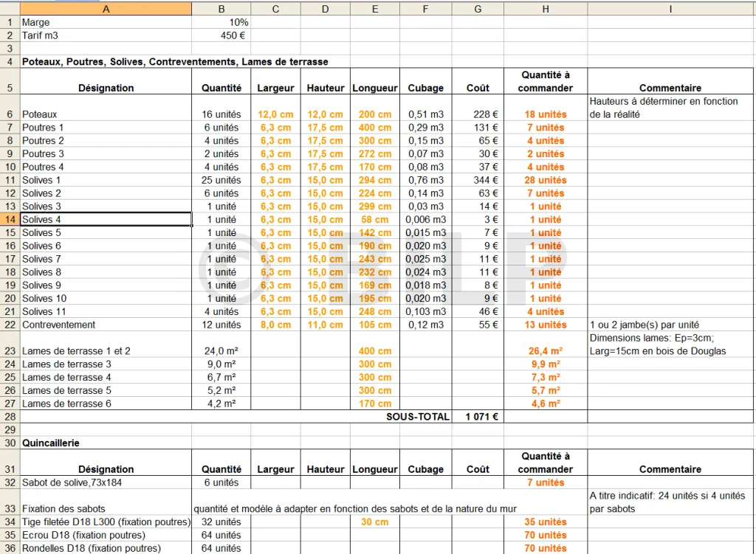The width and height of the screenshot is (756, 554).
Task: Select the Quincaillerie section title cell
Action: tap(106, 443)
